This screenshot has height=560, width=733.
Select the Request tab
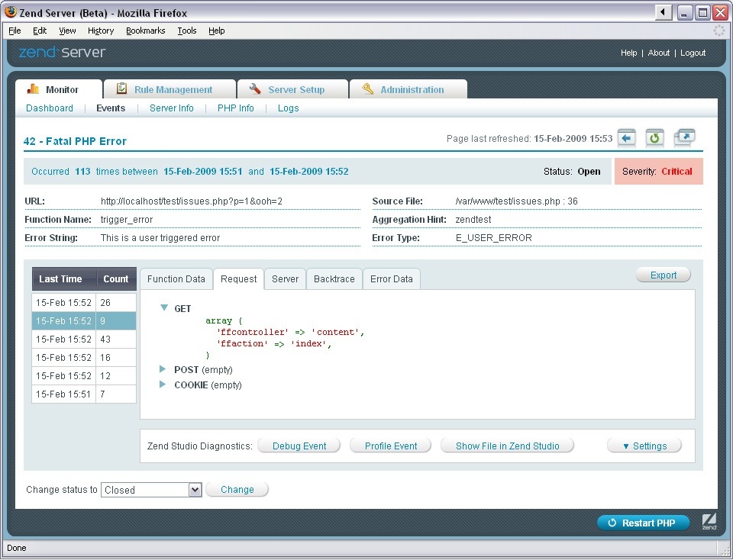238,278
